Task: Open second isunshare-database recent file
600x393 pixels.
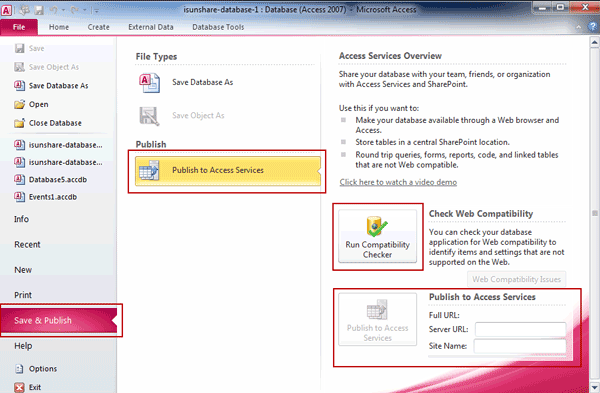Action: [58, 162]
